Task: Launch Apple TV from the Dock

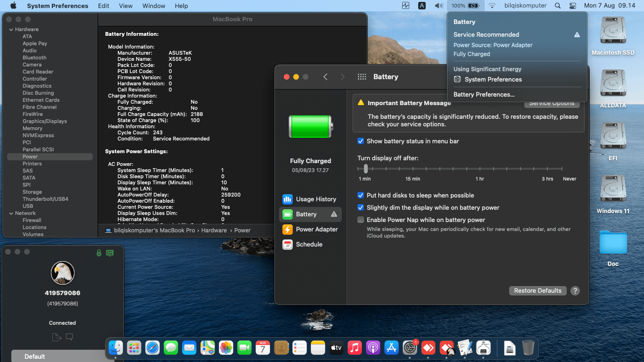Action: (336, 348)
